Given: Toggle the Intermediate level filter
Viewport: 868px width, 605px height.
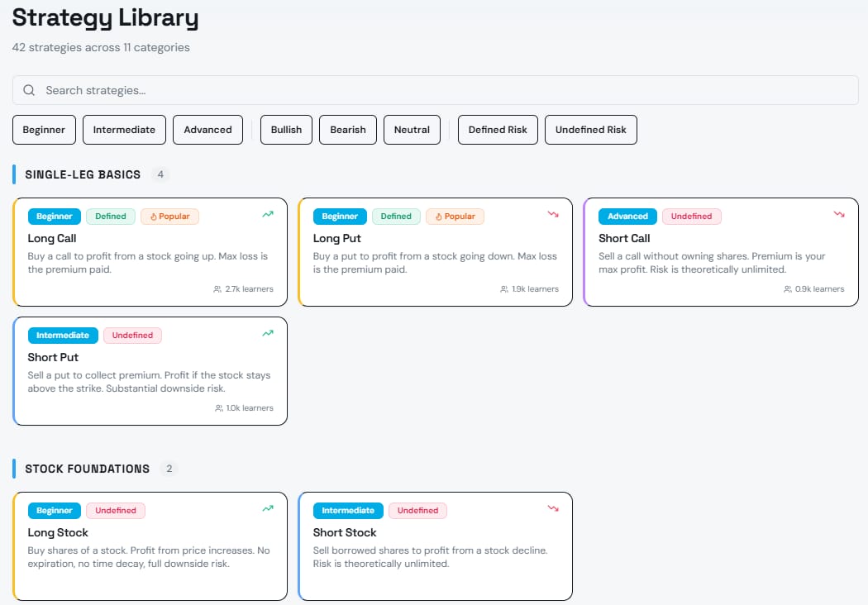Looking at the screenshot, I should [124, 130].
